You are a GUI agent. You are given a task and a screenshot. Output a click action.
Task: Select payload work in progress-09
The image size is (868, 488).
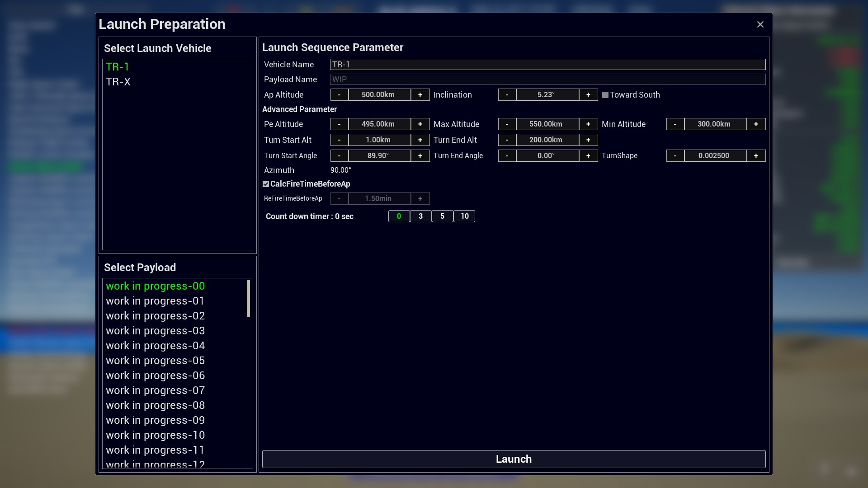tap(155, 420)
